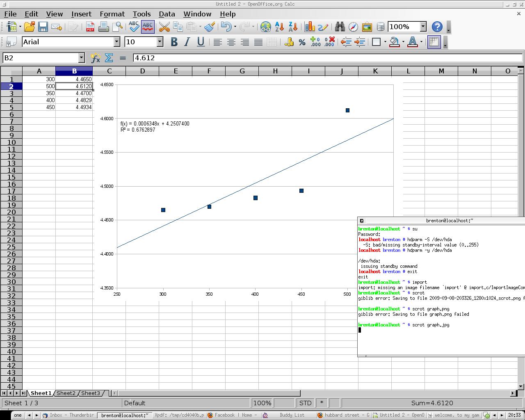The width and height of the screenshot is (525, 420).
Task: Align cell contents left
Action: tap(217, 42)
